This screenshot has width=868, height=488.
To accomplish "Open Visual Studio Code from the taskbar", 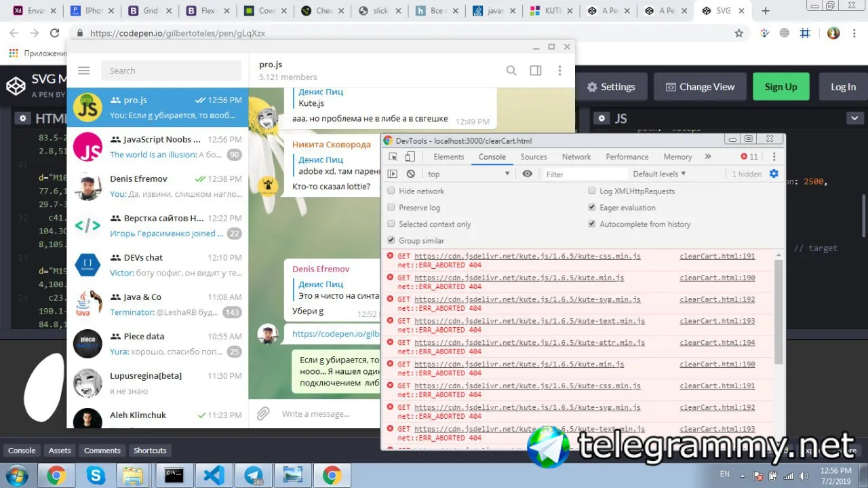I will tap(214, 474).
